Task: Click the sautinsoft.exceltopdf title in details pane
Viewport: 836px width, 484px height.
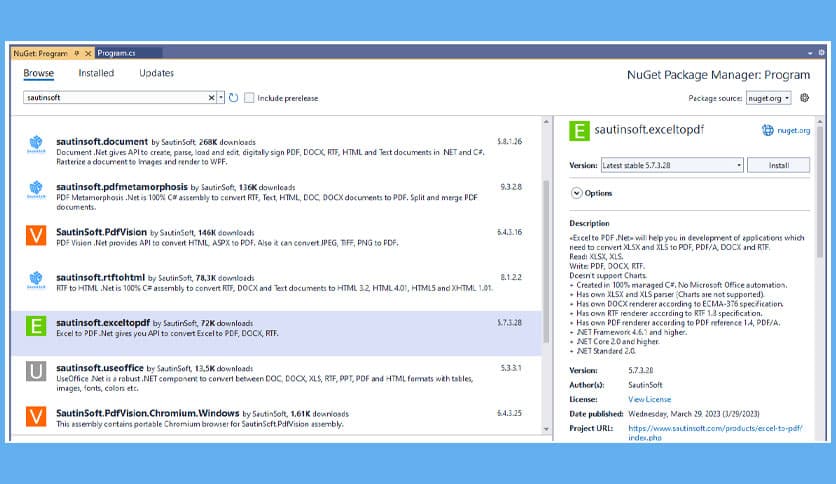Action: [649, 130]
